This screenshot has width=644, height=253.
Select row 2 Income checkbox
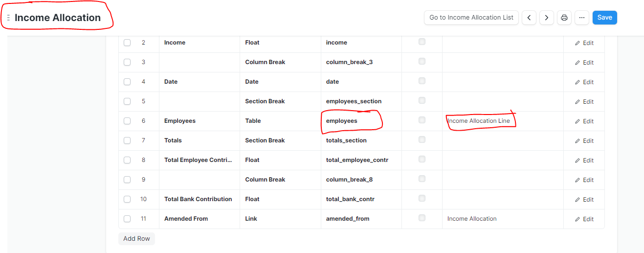[x=127, y=43]
